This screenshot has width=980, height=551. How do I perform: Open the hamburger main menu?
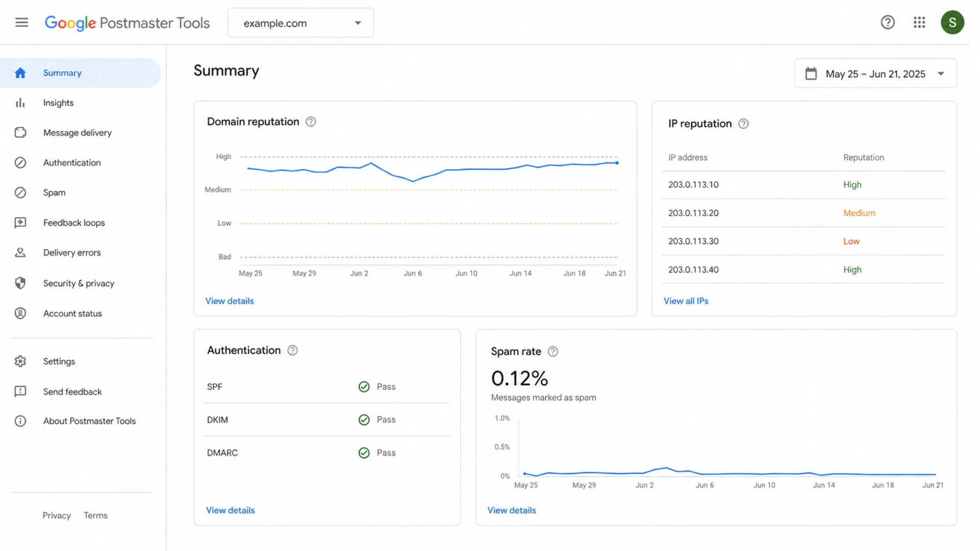(21, 22)
